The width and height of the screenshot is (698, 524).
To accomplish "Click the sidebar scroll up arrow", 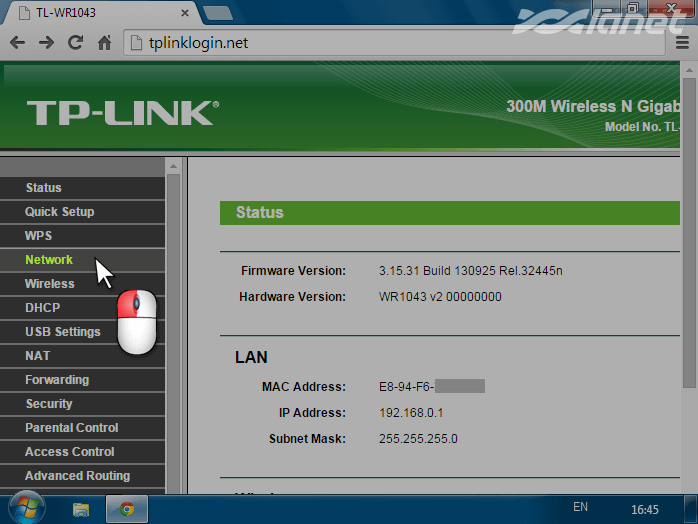I will tap(173, 165).
